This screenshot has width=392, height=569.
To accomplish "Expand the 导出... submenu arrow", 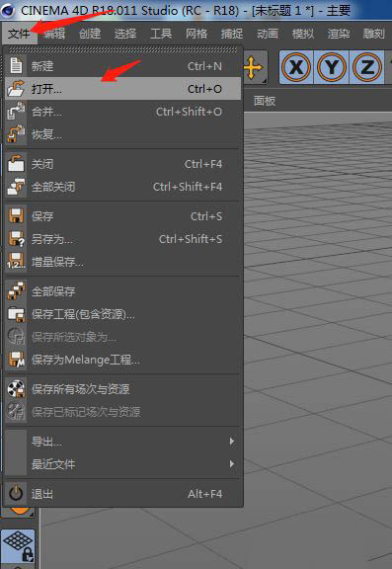I will coord(232,442).
